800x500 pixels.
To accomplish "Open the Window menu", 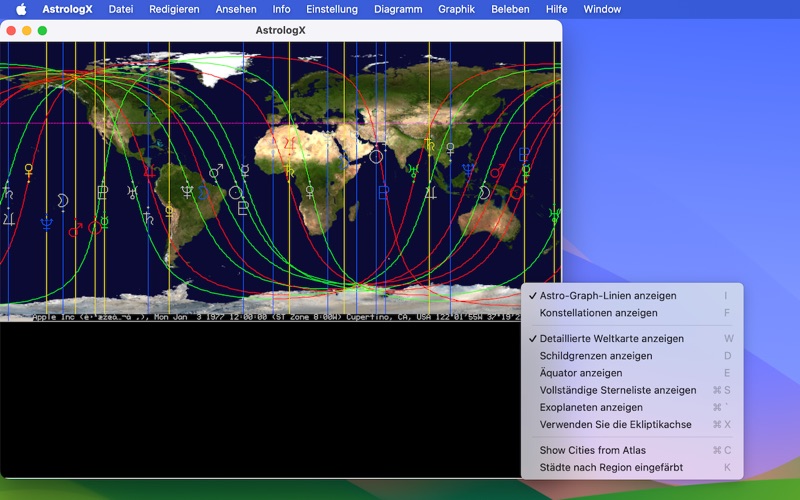I will (602, 9).
